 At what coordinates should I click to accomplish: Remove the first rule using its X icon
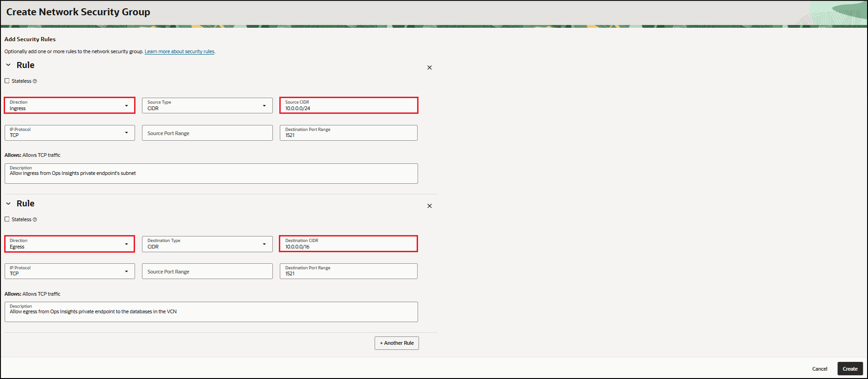tap(429, 68)
